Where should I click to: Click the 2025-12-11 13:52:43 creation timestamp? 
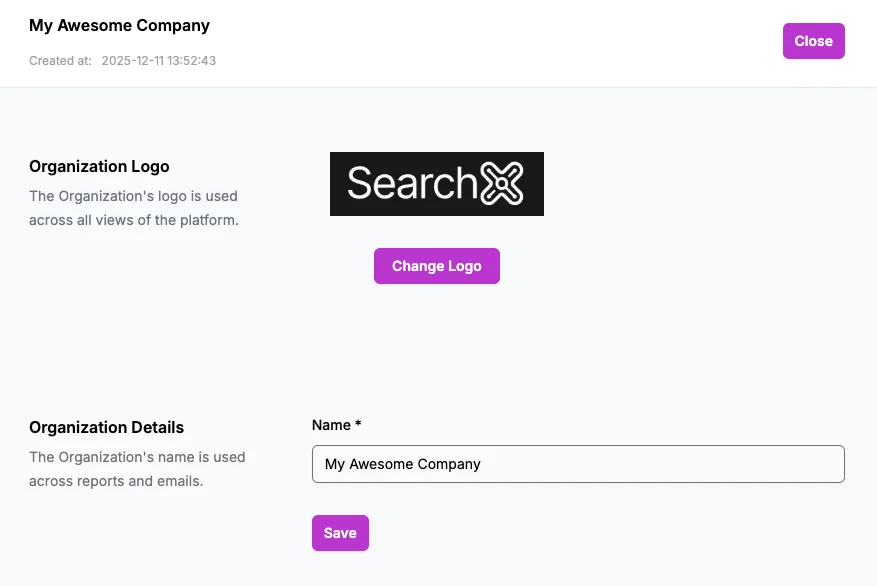click(x=159, y=61)
